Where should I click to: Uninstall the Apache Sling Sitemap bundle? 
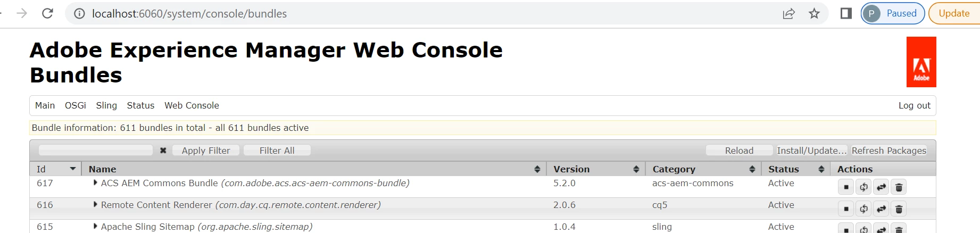coord(899,229)
